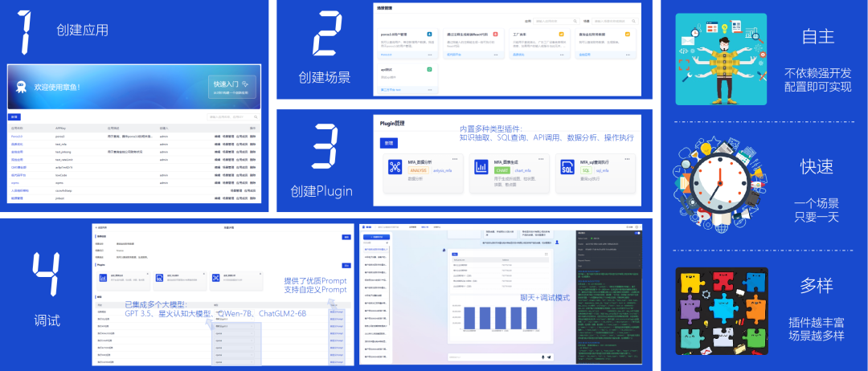868x371 pixels.
Task: Click the MFA_数据分析 plugin network icon
Action: 395,168
